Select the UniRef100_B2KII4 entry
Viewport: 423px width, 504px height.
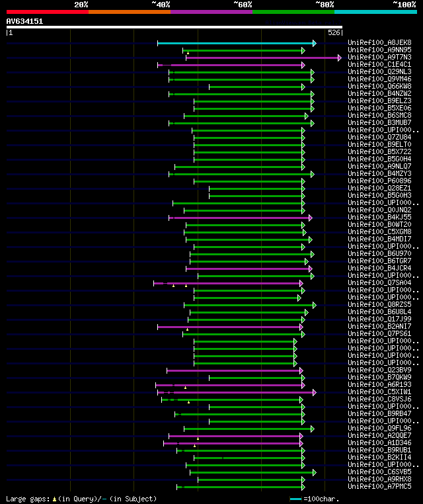pos(379,458)
